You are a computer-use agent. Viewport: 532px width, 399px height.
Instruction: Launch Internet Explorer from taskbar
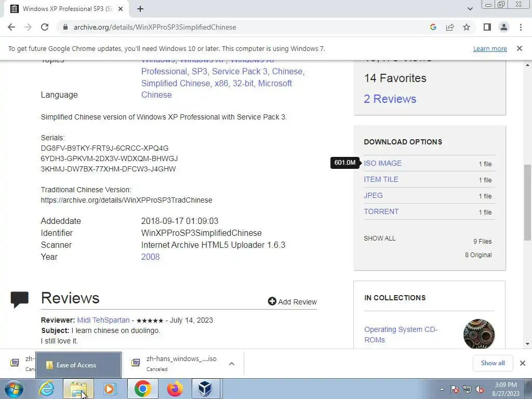[46, 389]
